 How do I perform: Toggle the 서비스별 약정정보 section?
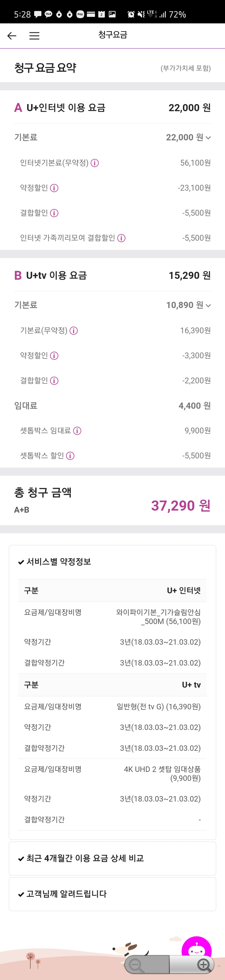coord(59,562)
